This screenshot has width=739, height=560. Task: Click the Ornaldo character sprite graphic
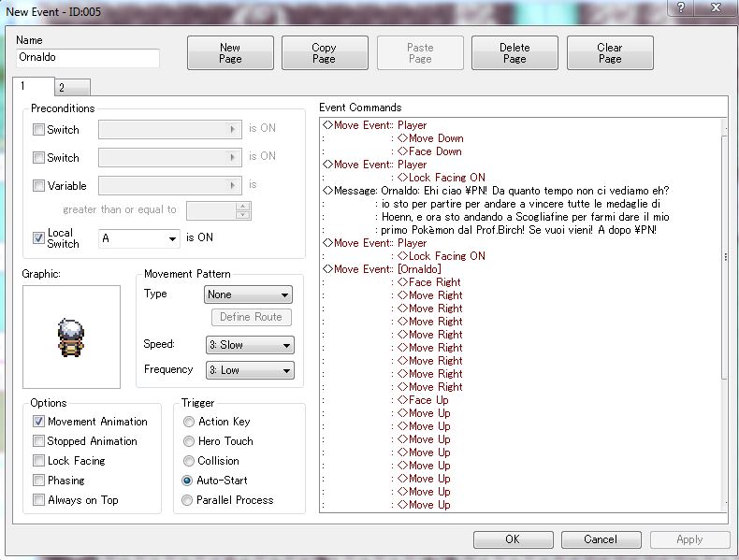(x=71, y=337)
